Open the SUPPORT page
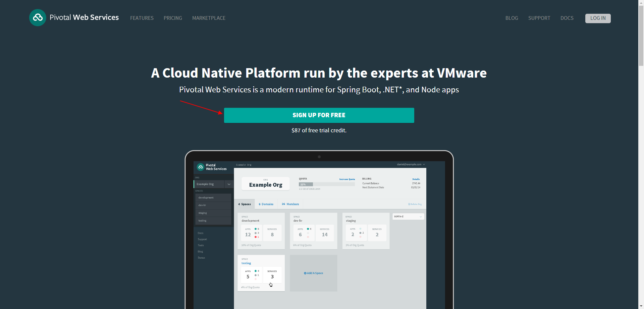Viewport: 644px width, 309px height. click(x=539, y=18)
